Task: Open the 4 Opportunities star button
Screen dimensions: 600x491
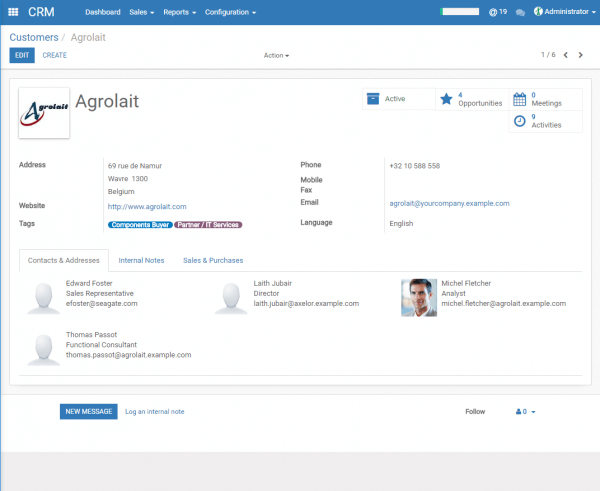Action: coord(472,99)
